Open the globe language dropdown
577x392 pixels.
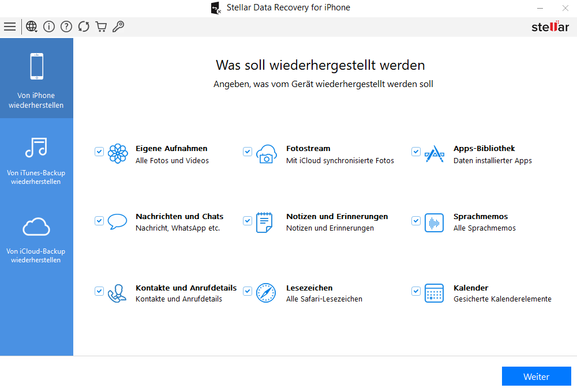pos(32,27)
